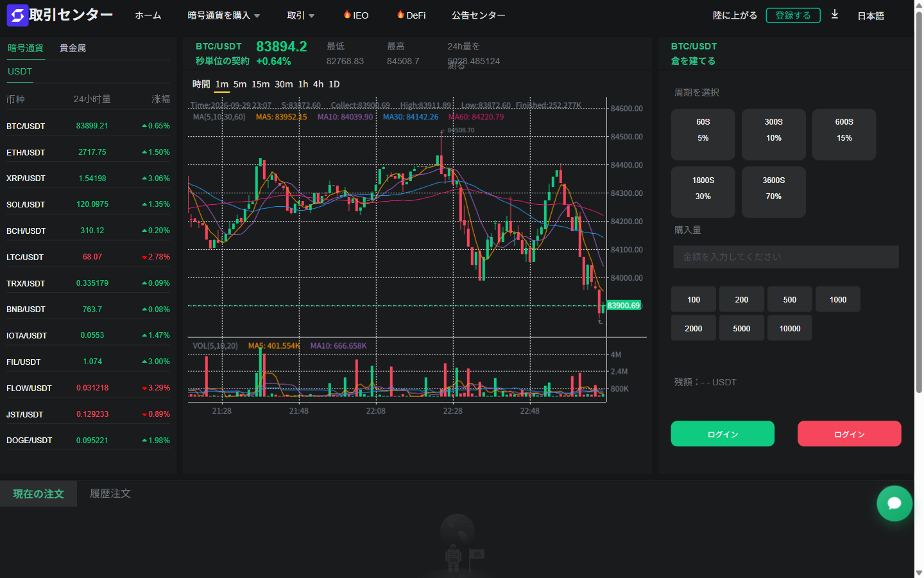Switch to the 貴金属 tab

[x=73, y=48]
